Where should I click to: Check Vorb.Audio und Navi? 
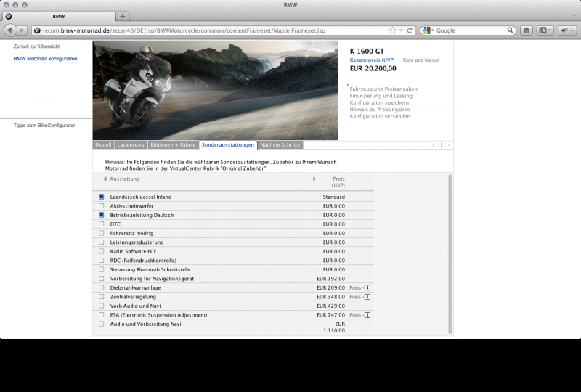pyautogui.click(x=102, y=306)
